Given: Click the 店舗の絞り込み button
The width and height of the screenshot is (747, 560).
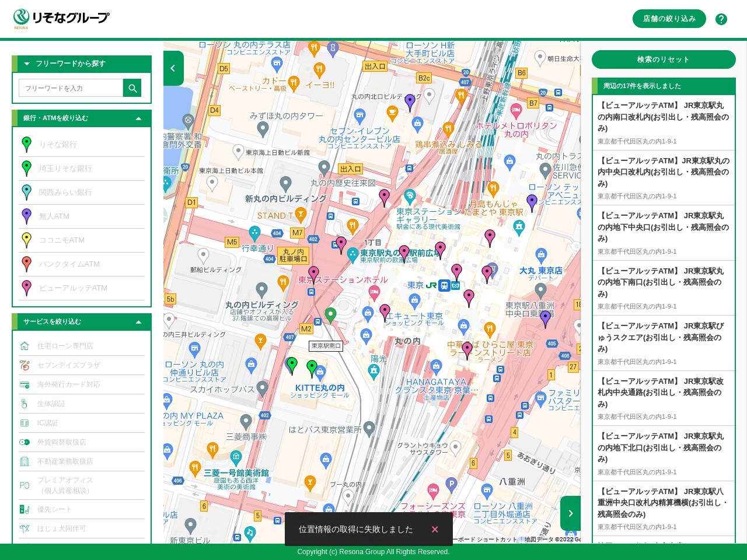Looking at the screenshot, I should point(669,19).
